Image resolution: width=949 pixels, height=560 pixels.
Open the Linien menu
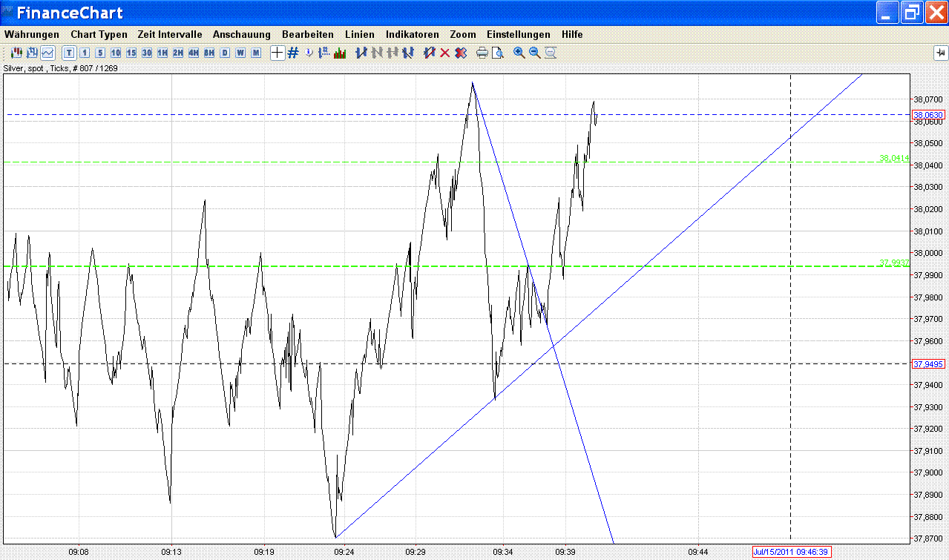pyautogui.click(x=360, y=34)
